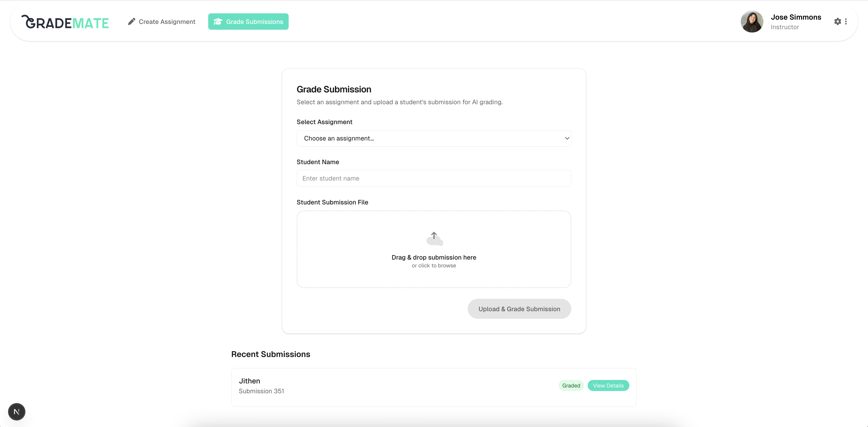Open the Choose an assignment dropdown
Screen dimensions: 868x427
point(433,138)
